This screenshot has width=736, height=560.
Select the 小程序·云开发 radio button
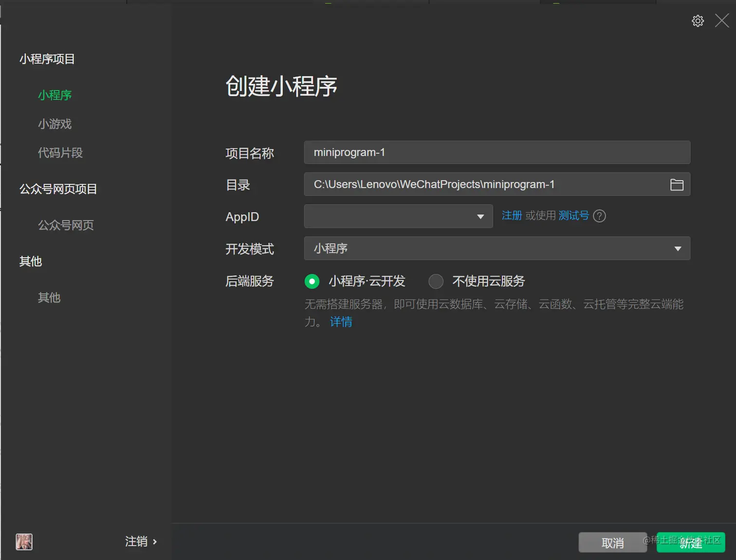[312, 281]
